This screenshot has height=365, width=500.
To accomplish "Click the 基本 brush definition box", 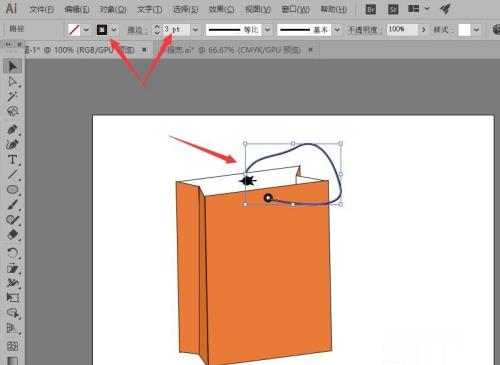I will [304, 30].
